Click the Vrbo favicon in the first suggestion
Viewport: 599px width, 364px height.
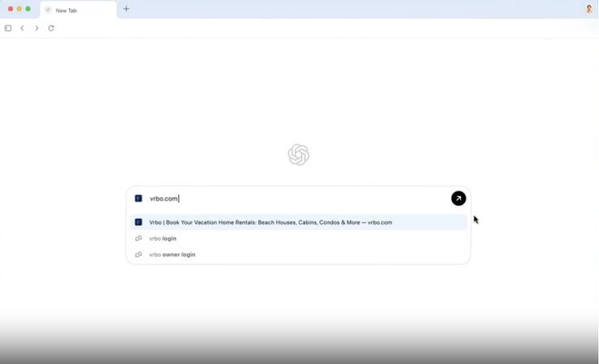coord(138,221)
